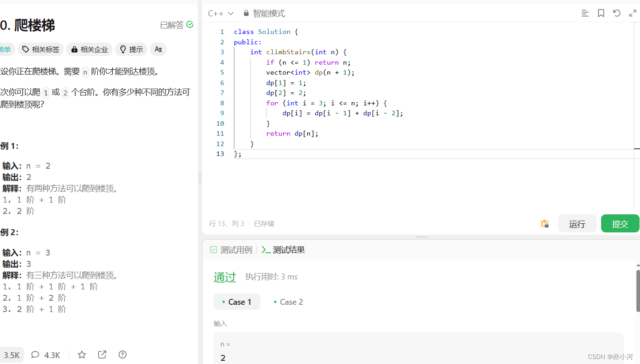Click code line dp[1] = 1;
The height and width of the screenshot is (364, 640).
[x=286, y=83]
